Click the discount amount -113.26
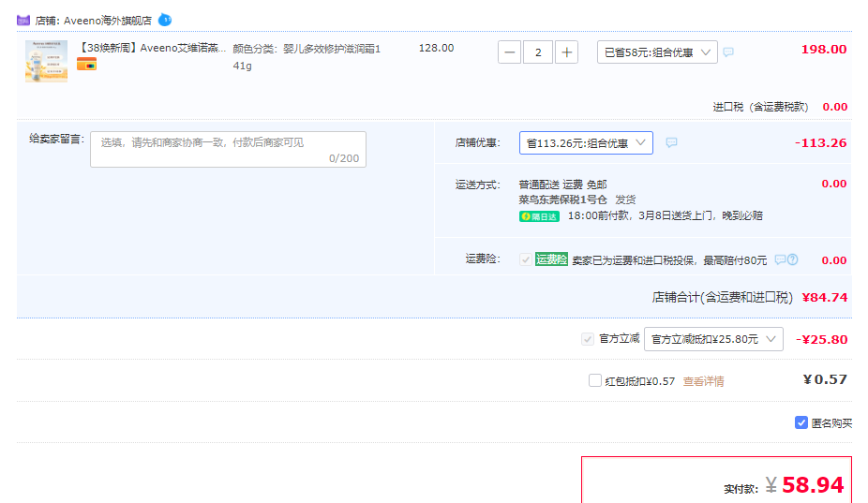 (820, 142)
